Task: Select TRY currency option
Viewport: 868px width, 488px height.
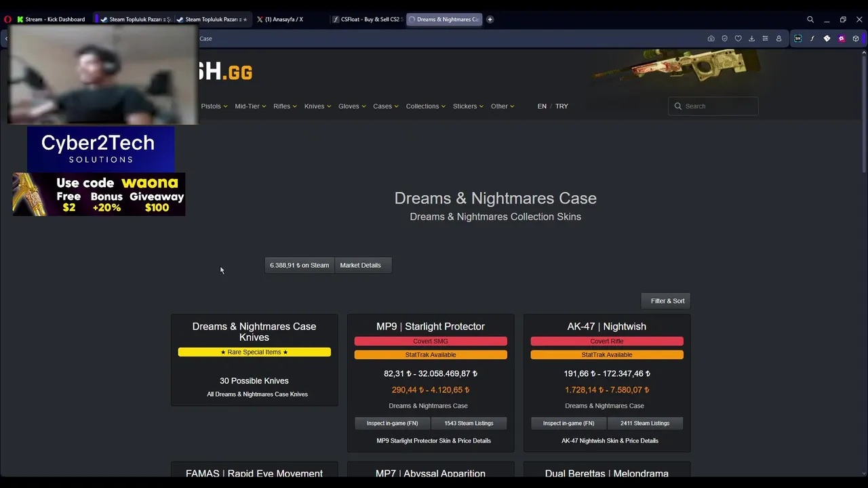Action: click(x=561, y=106)
